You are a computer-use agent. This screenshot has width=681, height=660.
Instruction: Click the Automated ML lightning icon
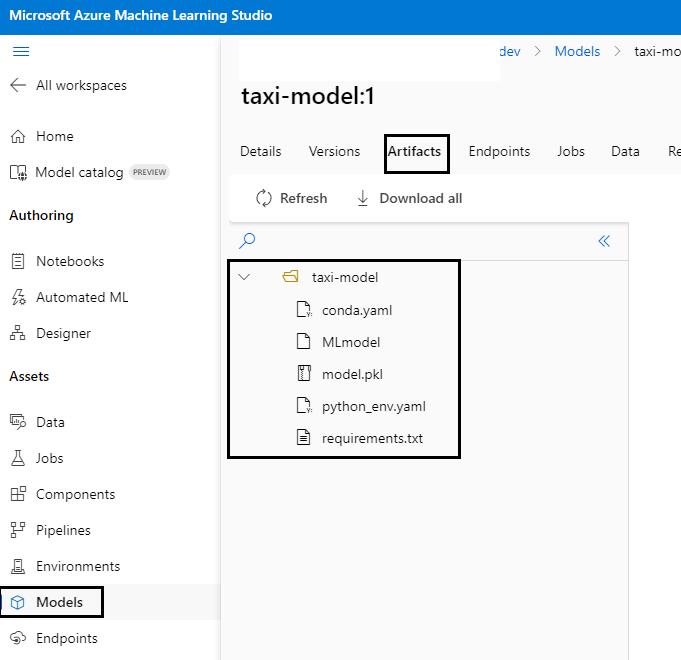(18, 297)
